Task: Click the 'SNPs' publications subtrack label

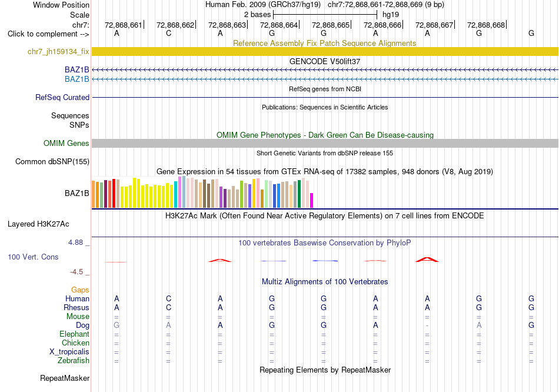Action: pyautogui.click(x=79, y=125)
